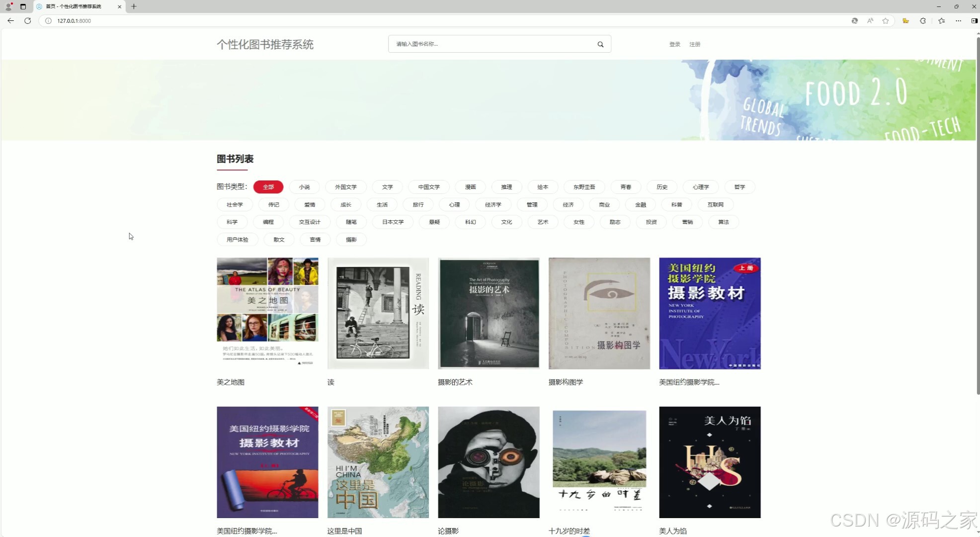The width and height of the screenshot is (980, 537).
Task: Click the browser back arrow icon
Action: pos(10,21)
